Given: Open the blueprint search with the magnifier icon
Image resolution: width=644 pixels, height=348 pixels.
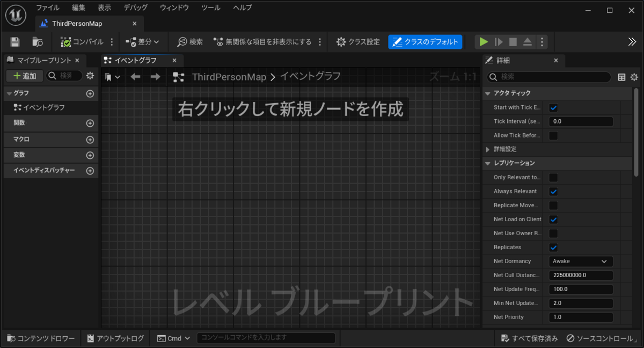Looking at the screenshot, I should point(183,41).
